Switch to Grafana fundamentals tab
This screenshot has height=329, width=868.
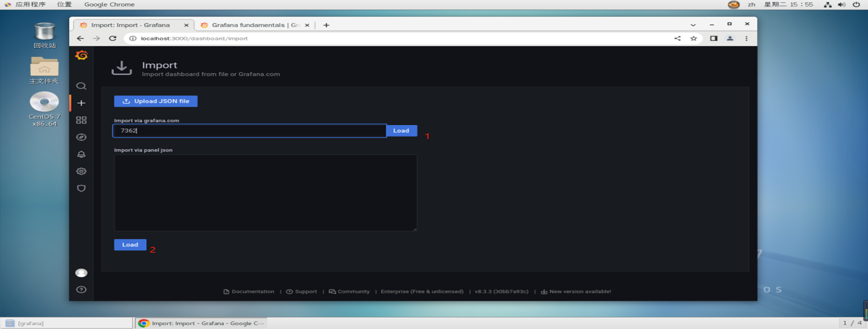[255, 25]
